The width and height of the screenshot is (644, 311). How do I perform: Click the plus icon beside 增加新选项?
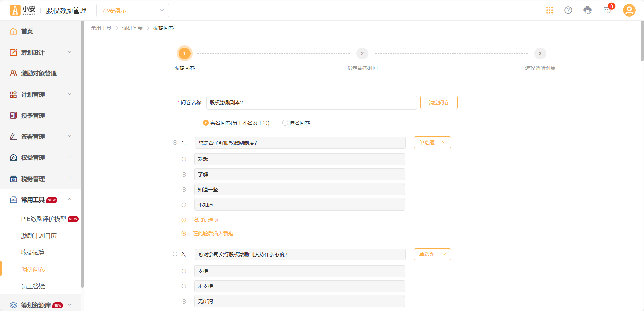(184, 220)
